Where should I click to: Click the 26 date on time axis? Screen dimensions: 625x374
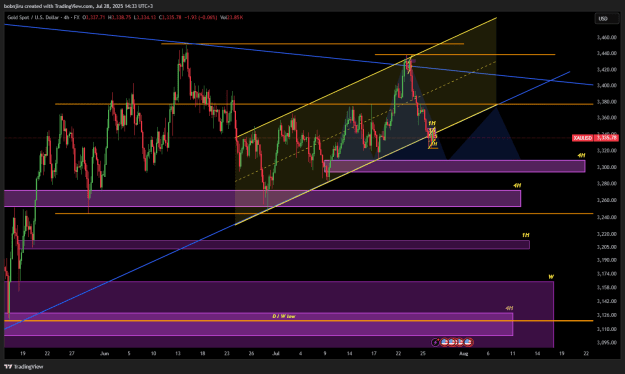252,353
